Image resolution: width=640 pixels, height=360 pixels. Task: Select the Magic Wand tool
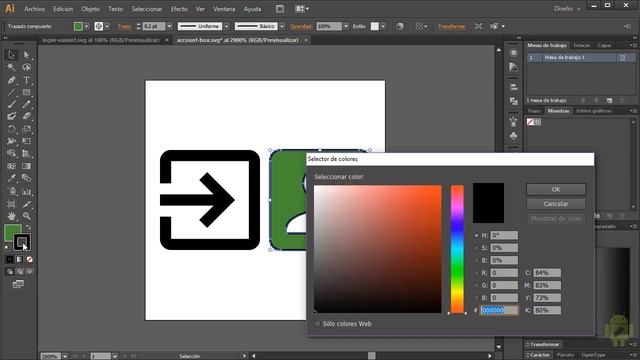[x=11, y=67]
